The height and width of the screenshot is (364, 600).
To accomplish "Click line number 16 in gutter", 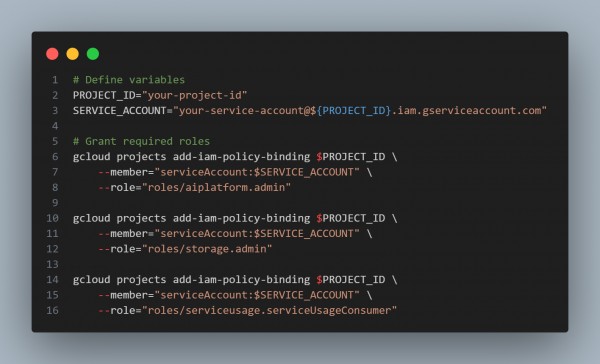I will point(52,310).
